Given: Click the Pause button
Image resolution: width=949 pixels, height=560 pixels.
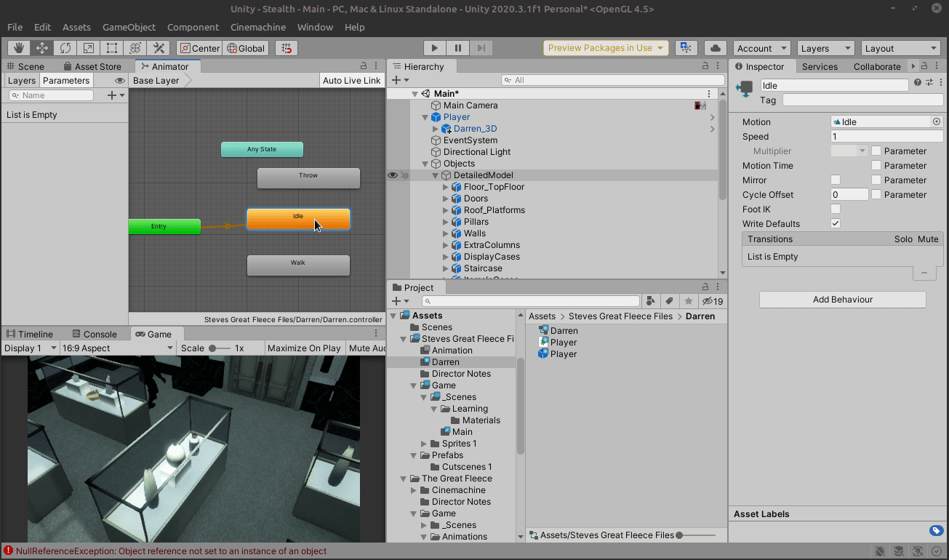Looking at the screenshot, I should pos(457,48).
